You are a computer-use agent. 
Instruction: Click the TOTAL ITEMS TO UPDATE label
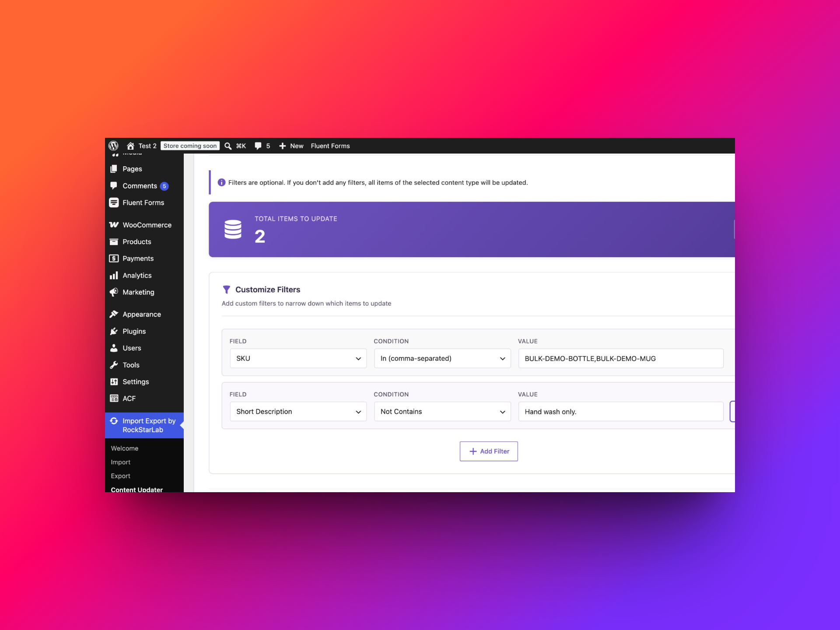(296, 219)
